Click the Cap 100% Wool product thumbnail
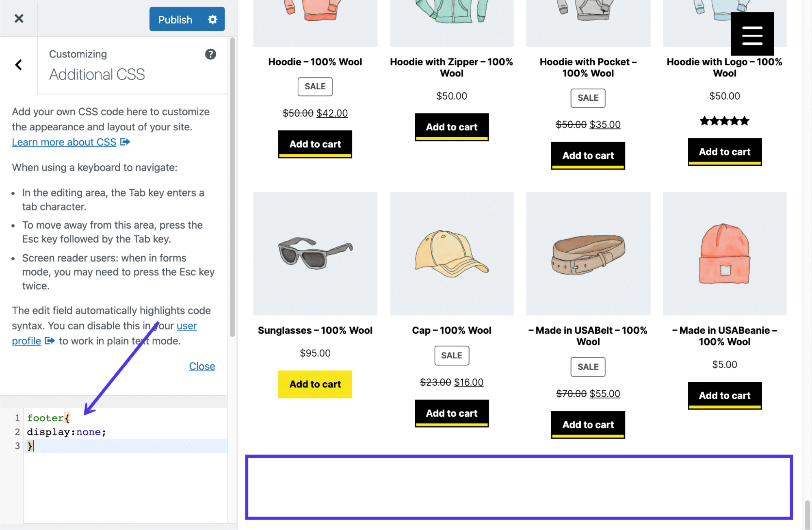812x530 pixels. [452, 253]
